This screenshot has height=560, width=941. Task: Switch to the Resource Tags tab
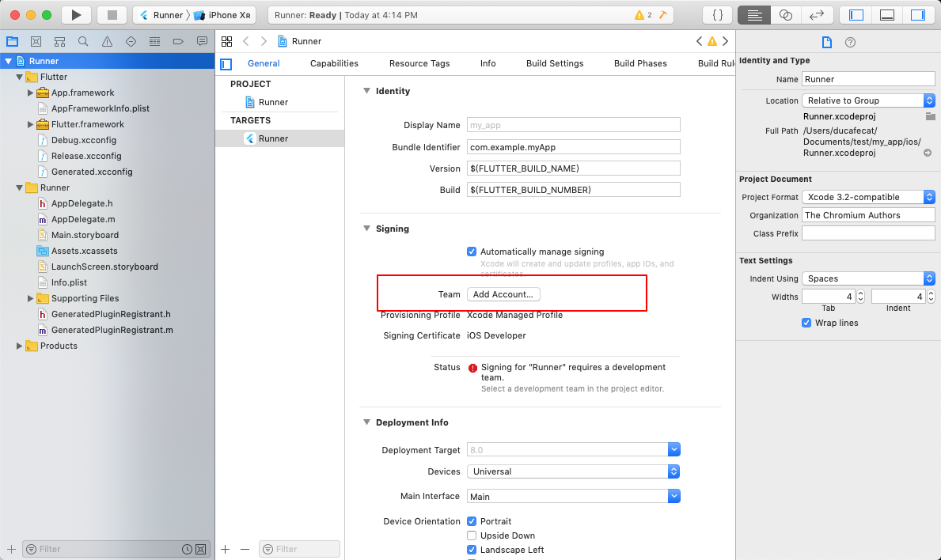point(419,63)
